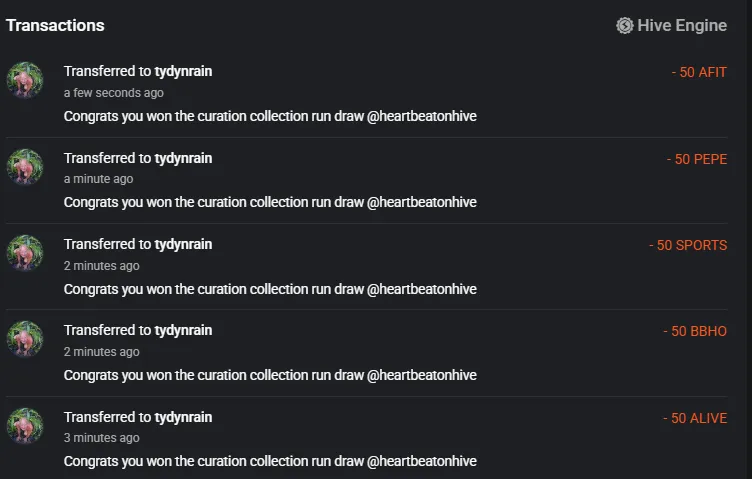Viewport: 752px width, 479px height.
Task: Open avatar on the ALIVE transfer row
Action: coord(25,426)
